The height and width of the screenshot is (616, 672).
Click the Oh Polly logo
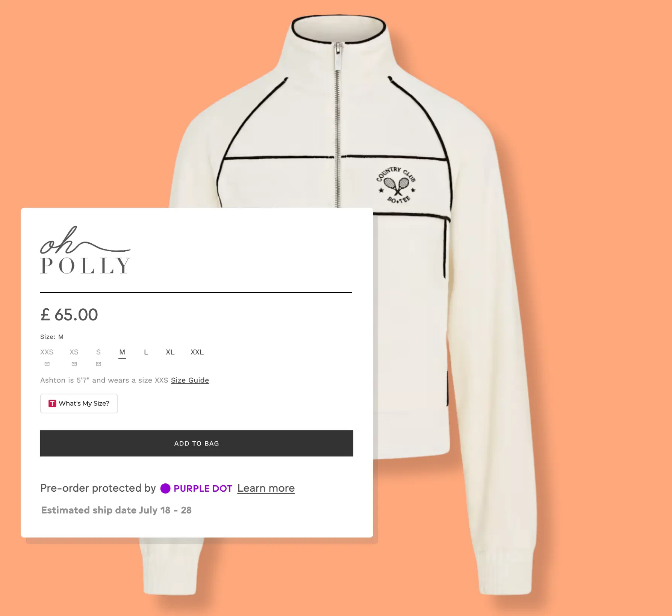pos(85,250)
